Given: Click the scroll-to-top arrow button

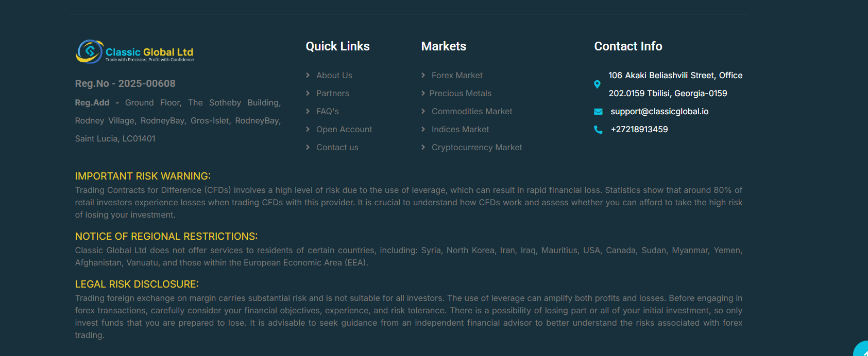Looking at the screenshot, I should click(x=862, y=350).
